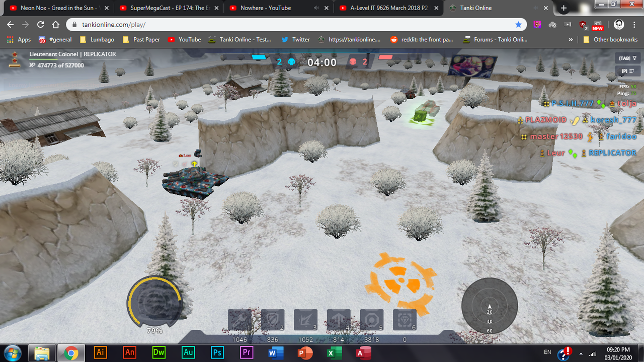The image size is (644, 362).
Task: Click the red team skull kill score
Action: point(358,62)
